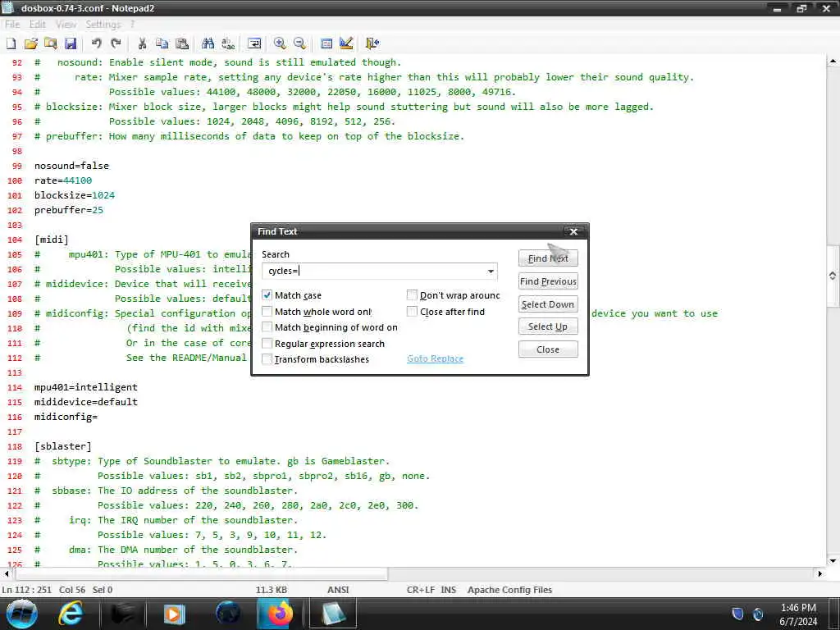The width and height of the screenshot is (840, 630).
Task: Click the Select Up button
Action: coord(548,326)
